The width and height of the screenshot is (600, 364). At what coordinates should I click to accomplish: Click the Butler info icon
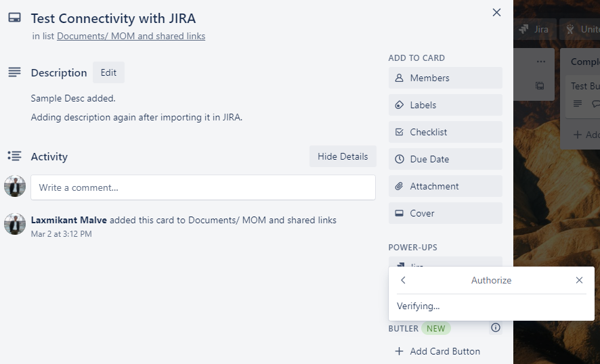click(496, 327)
